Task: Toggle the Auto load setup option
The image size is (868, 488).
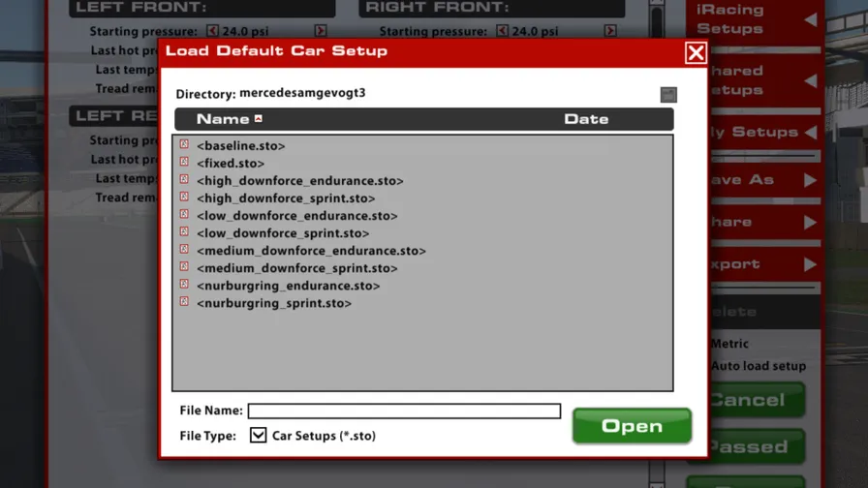Action: (759, 366)
